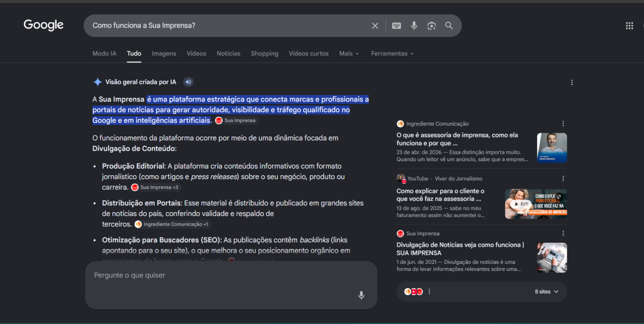Screen dimensions: 644x324
Task: Go to the Shopping tab
Action: coord(265,54)
